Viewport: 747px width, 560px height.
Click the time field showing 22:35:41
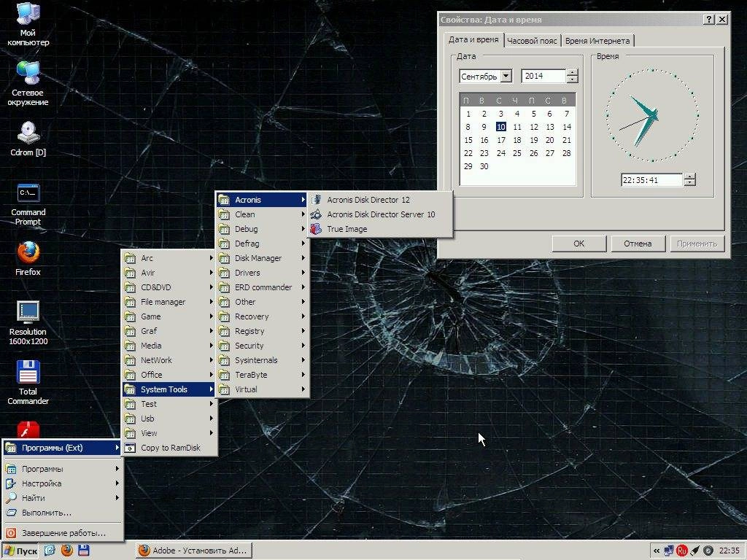tap(651, 180)
